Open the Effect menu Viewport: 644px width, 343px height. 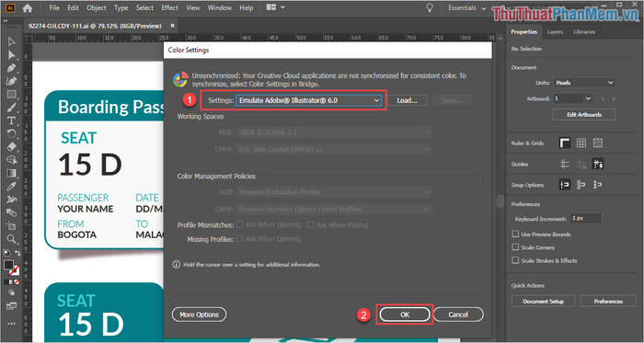click(169, 7)
